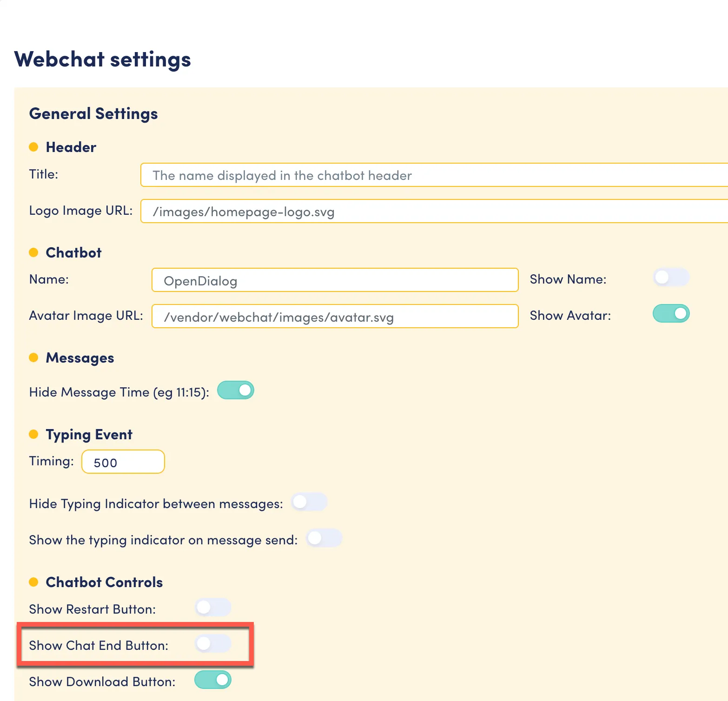728x701 pixels.
Task: Turn off Hide Message Time switch
Action: [236, 390]
